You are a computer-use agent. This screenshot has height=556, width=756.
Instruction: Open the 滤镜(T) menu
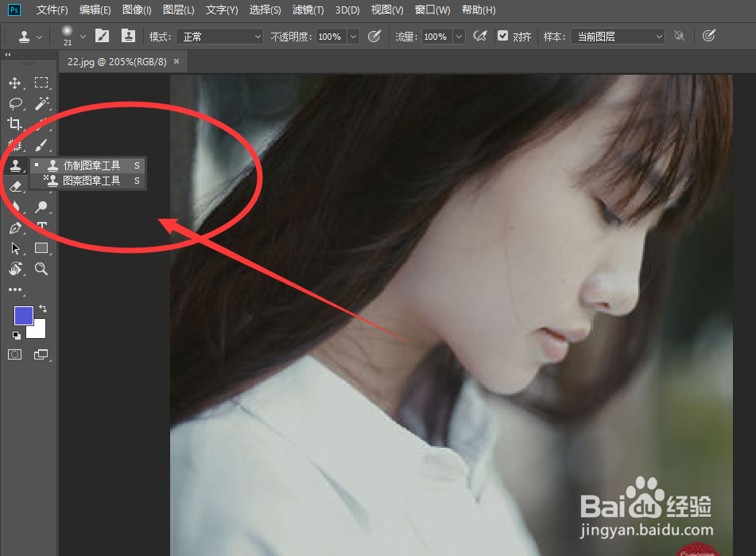coord(308,10)
